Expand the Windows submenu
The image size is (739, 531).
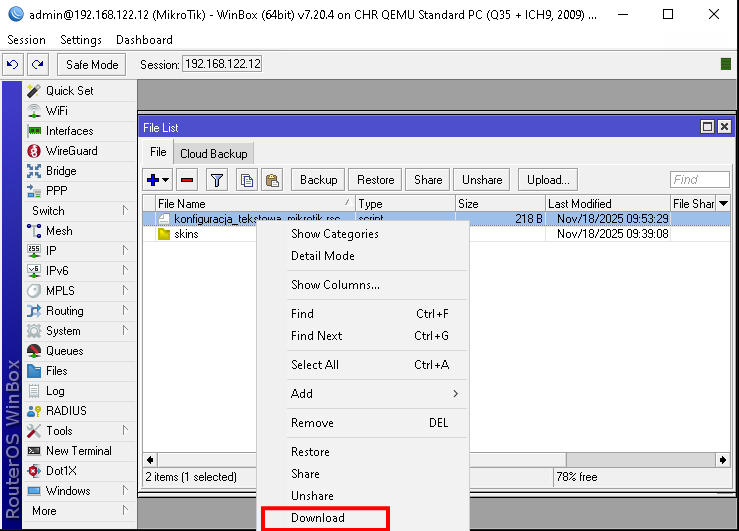point(79,491)
